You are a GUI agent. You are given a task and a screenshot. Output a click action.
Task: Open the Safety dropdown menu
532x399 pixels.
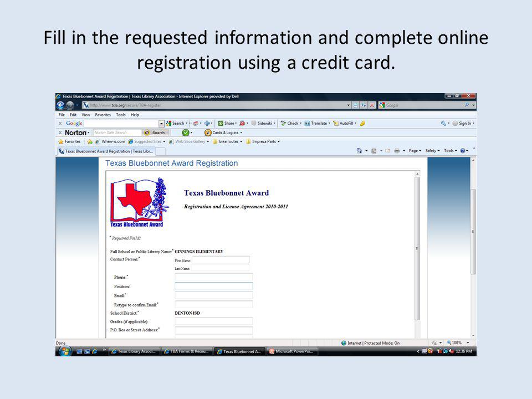point(432,151)
